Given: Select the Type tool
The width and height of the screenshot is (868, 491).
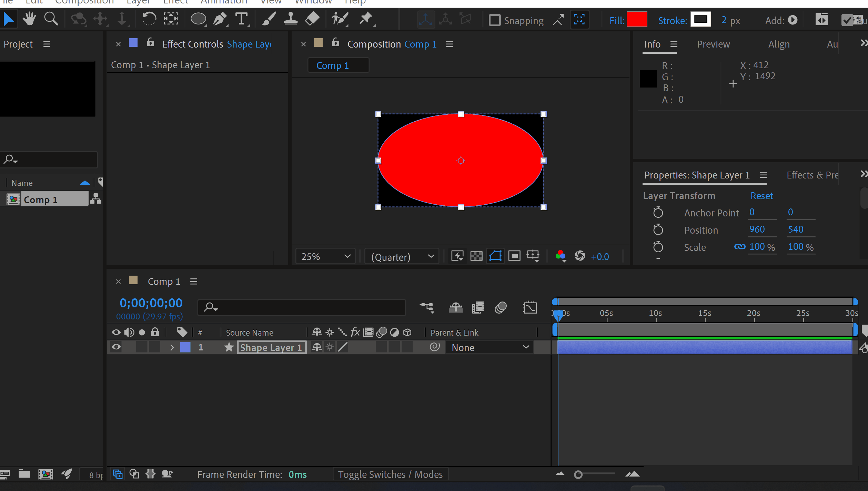Looking at the screenshot, I should tap(242, 19).
